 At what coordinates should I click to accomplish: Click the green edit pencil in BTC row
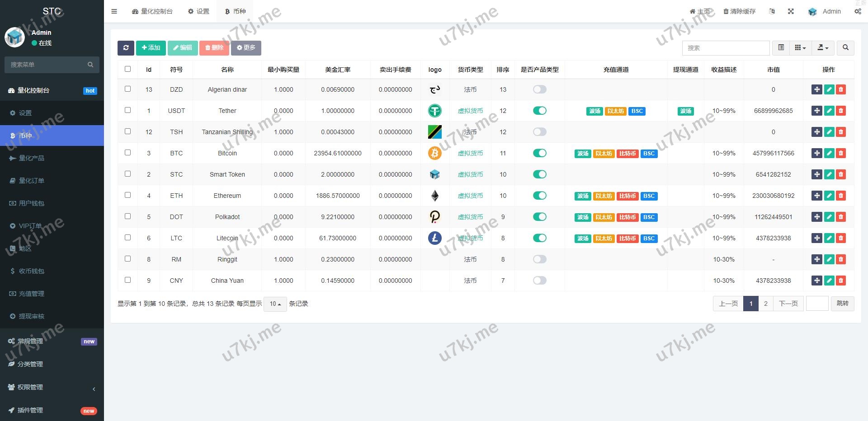[829, 153]
